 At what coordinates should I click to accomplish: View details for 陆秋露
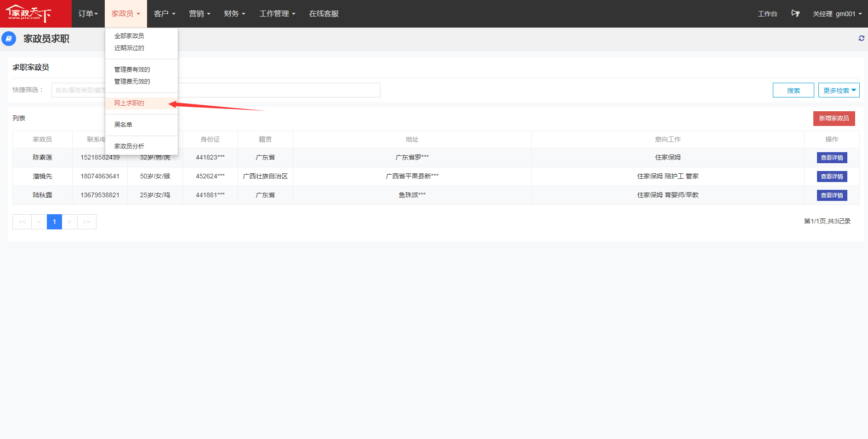(832, 195)
